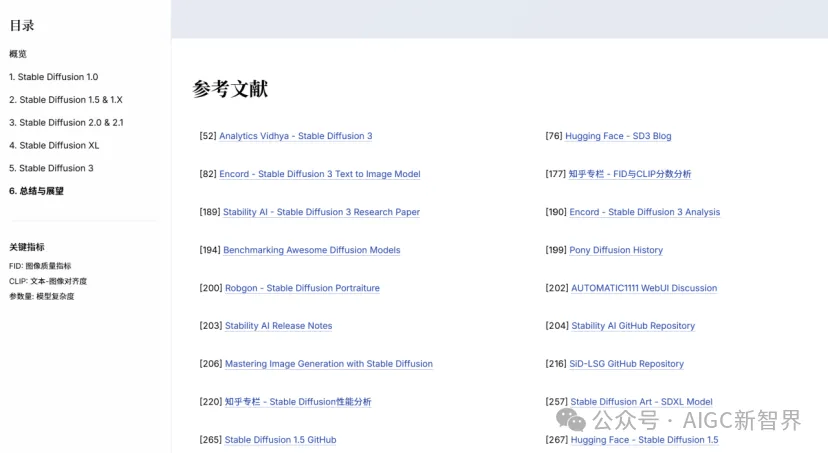Open Mastering Image Generation with Stable Diffusion
The height and width of the screenshot is (453, 828).
[x=328, y=364]
